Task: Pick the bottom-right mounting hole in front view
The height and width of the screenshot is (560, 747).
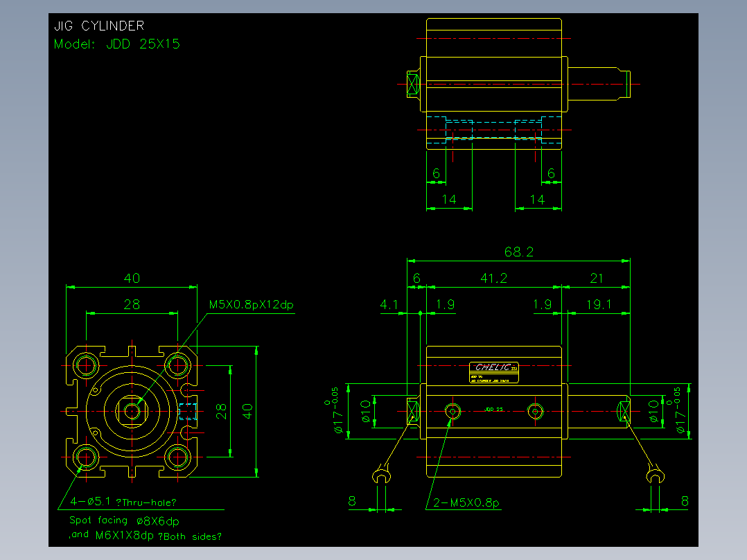Action: tap(177, 457)
